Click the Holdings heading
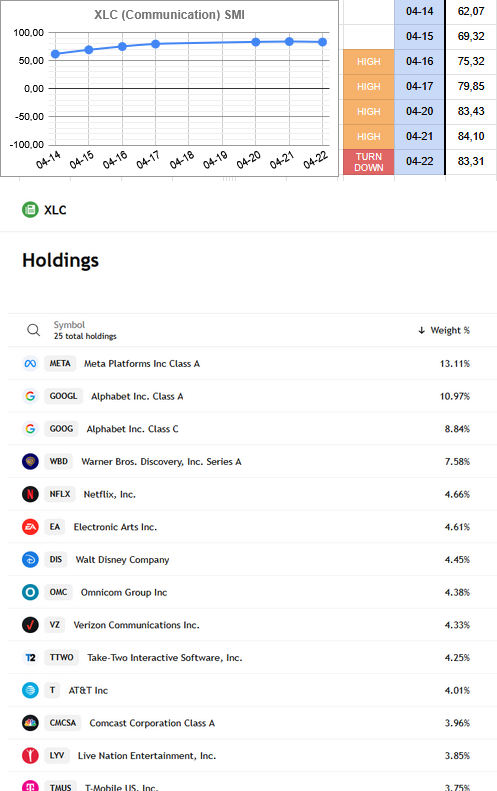 [x=61, y=260]
